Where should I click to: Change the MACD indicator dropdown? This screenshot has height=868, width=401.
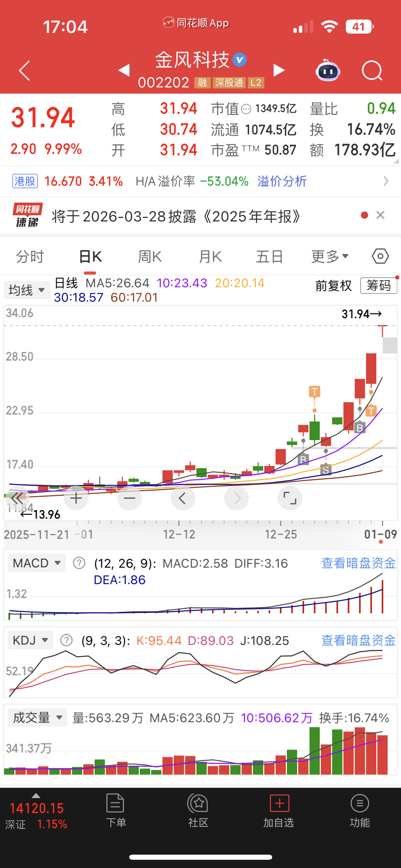click(37, 563)
